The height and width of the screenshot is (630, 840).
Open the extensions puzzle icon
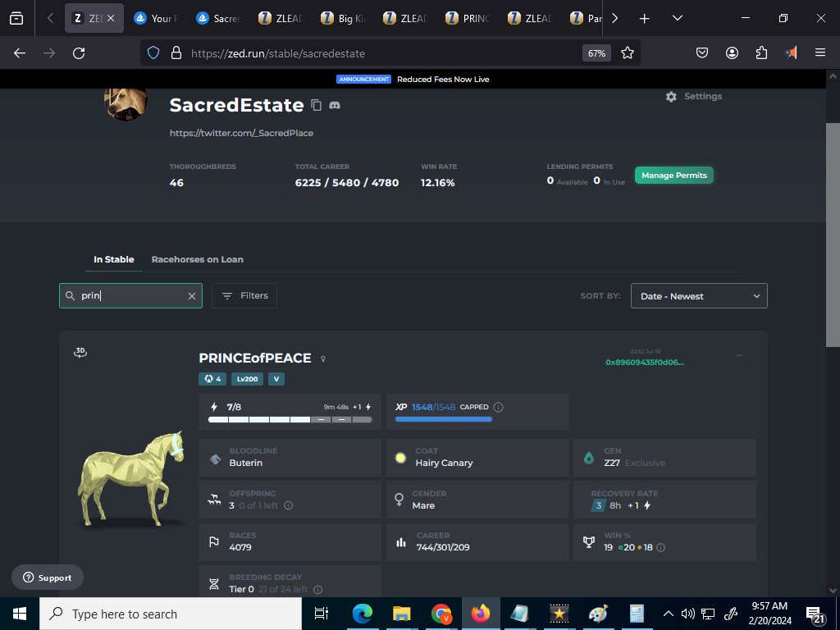[x=761, y=52]
